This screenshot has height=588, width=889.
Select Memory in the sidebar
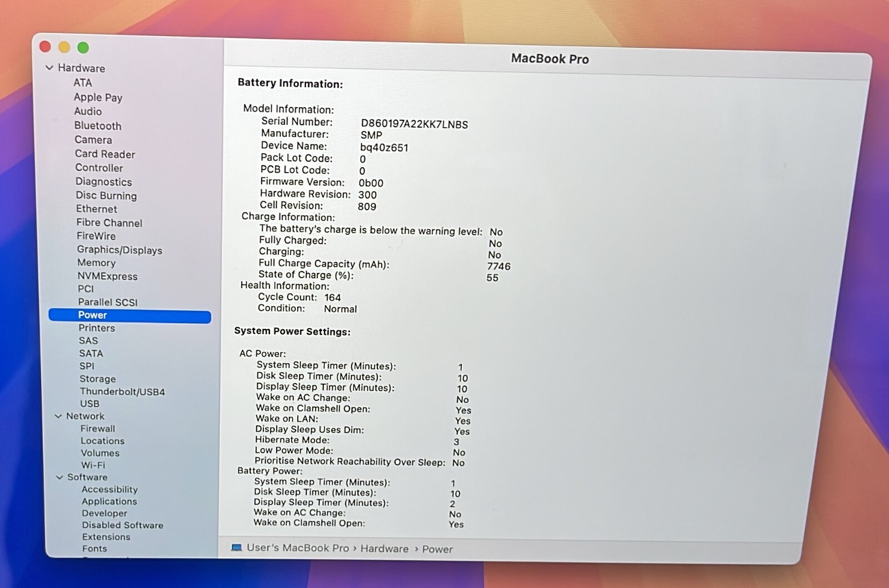pos(97,263)
